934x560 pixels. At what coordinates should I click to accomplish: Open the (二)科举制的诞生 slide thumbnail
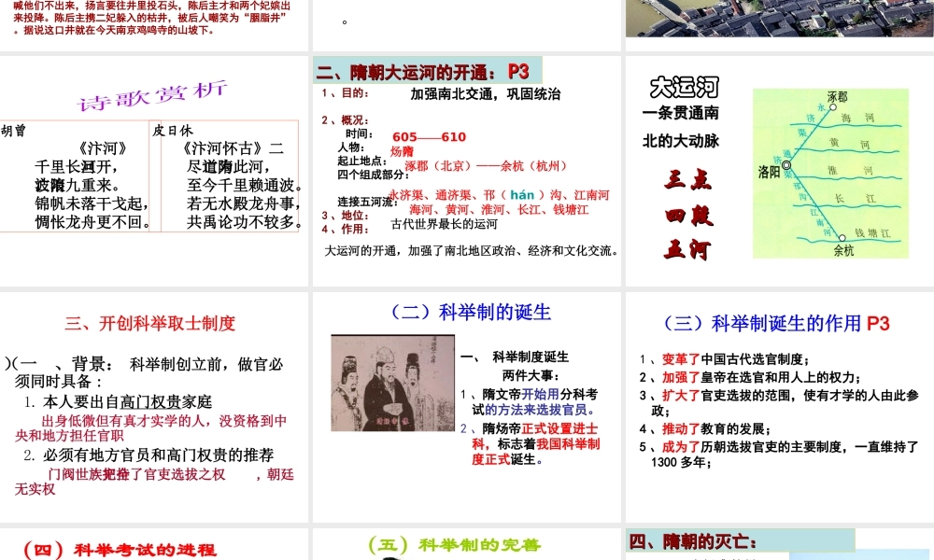click(x=467, y=407)
